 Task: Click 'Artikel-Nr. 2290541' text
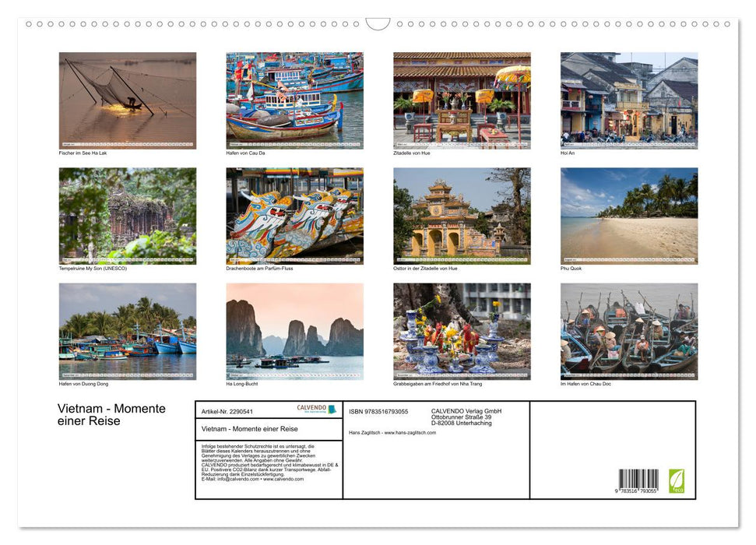click(227, 411)
